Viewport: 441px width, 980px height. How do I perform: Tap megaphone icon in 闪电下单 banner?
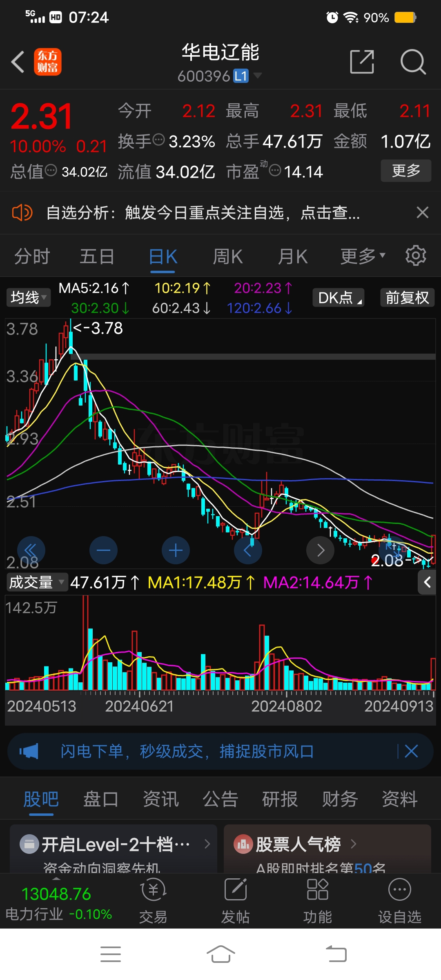tap(29, 751)
